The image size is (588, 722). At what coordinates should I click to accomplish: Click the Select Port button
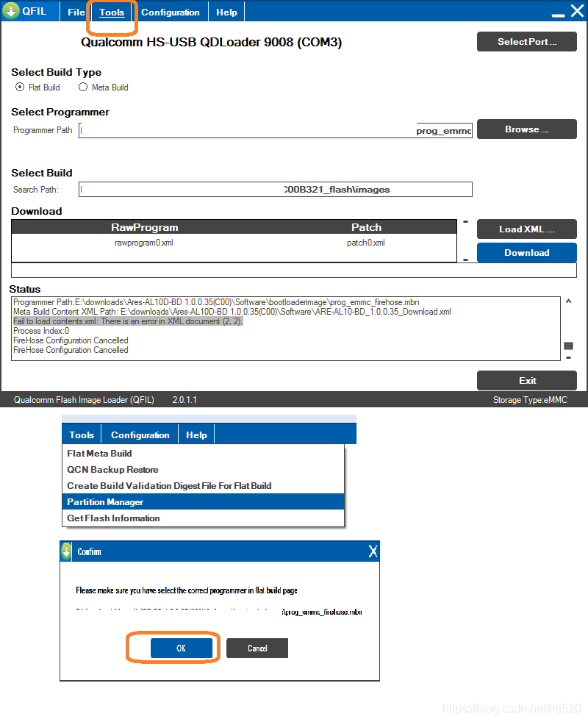point(527,41)
